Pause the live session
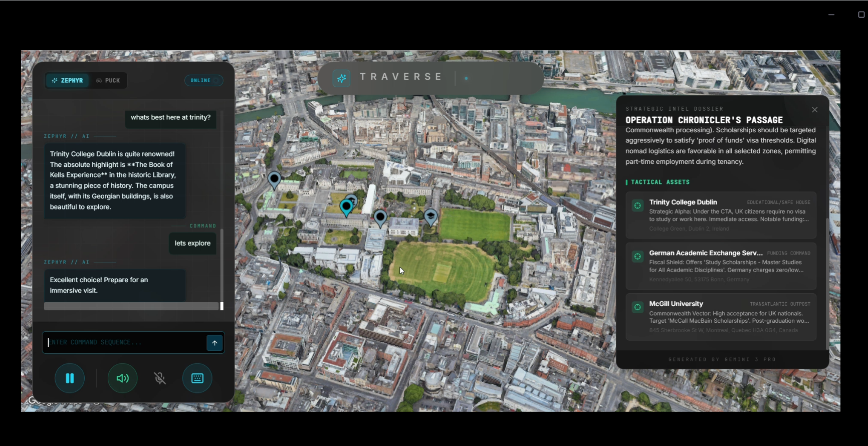The height and width of the screenshot is (446, 868). (70, 378)
